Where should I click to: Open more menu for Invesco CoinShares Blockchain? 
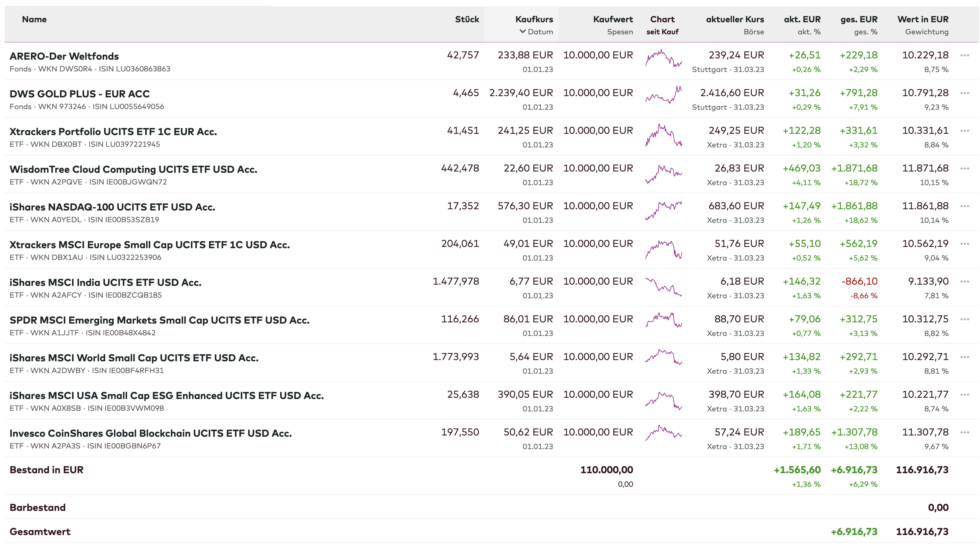click(x=965, y=432)
